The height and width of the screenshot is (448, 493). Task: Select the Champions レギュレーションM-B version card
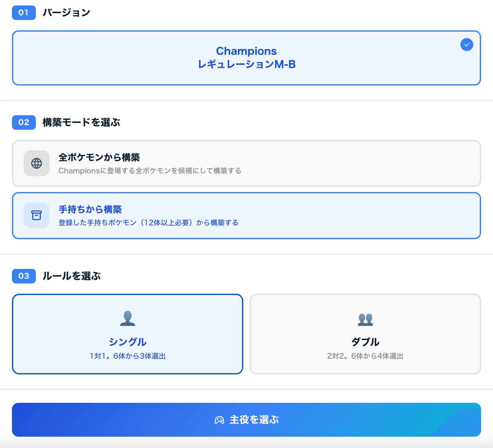pyautogui.click(x=246, y=58)
